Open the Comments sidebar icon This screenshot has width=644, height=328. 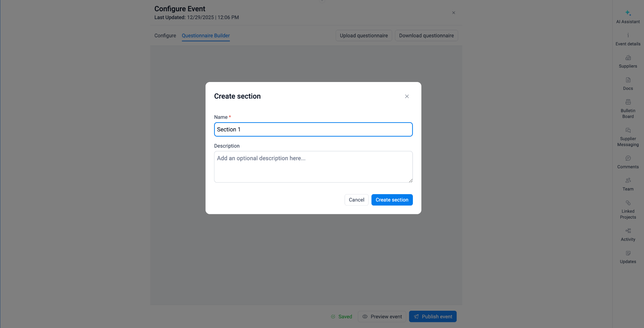tap(628, 158)
